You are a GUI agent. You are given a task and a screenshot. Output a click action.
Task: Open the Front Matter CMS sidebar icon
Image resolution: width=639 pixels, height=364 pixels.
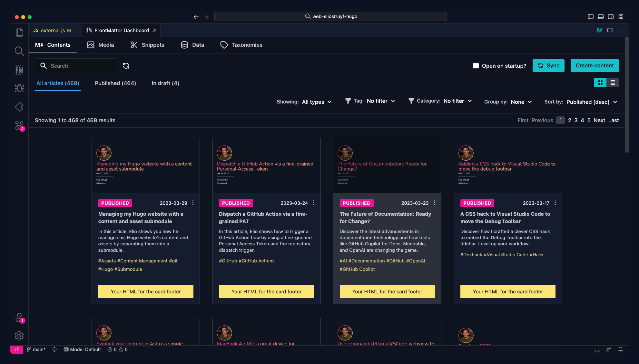click(19, 70)
